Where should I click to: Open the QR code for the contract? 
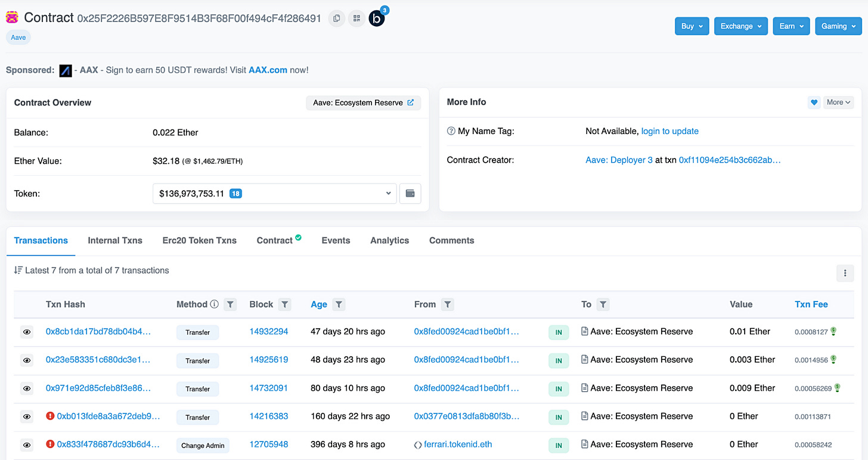[356, 18]
